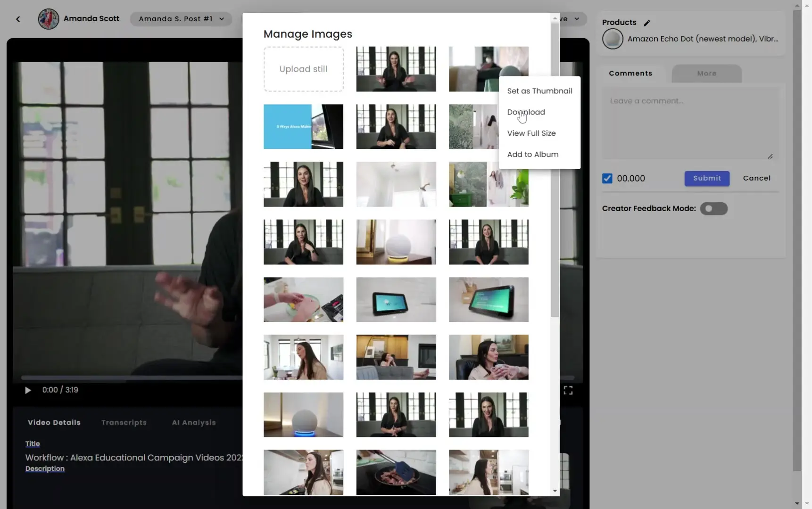Click the Upload still button
Viewport: 812px width, 509px height.
point(303,69)
